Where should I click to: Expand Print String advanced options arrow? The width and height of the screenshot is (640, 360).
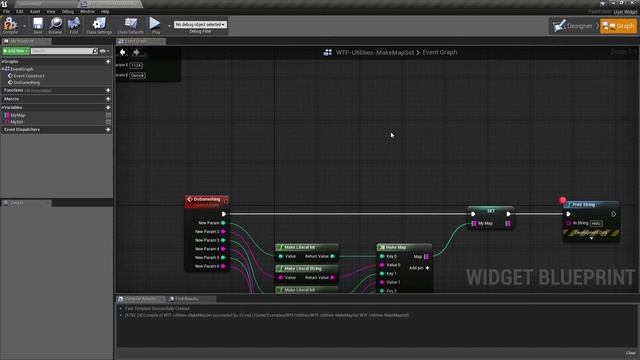591,238
